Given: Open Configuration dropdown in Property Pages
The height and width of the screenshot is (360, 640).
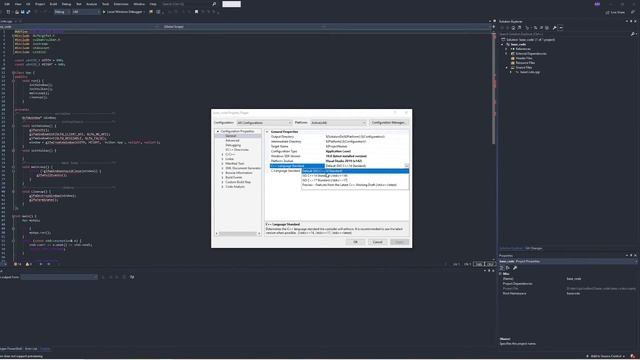Looking at the screenshot, I should [x=264, y=122].
